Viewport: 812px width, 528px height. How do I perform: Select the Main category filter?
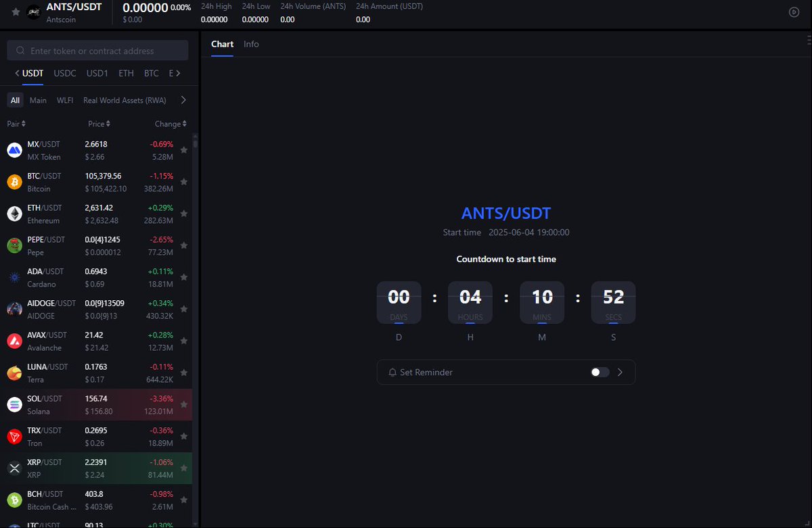coord(38,100)
